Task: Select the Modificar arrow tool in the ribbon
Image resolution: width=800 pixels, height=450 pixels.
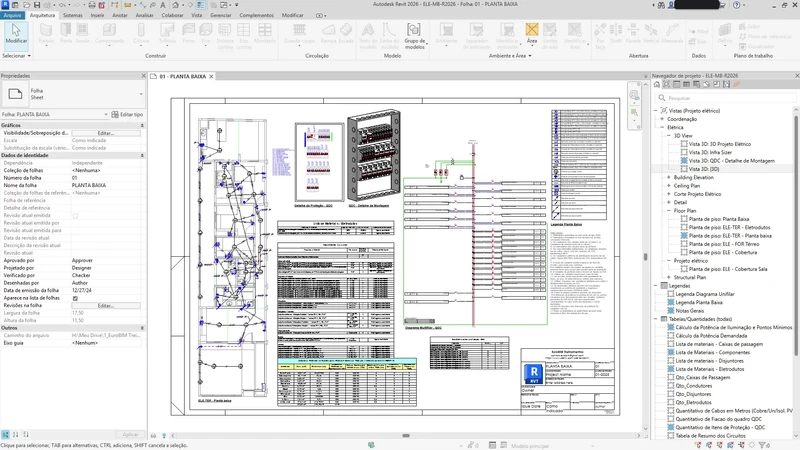Action: pyautogui.click(x=16, y=34)
